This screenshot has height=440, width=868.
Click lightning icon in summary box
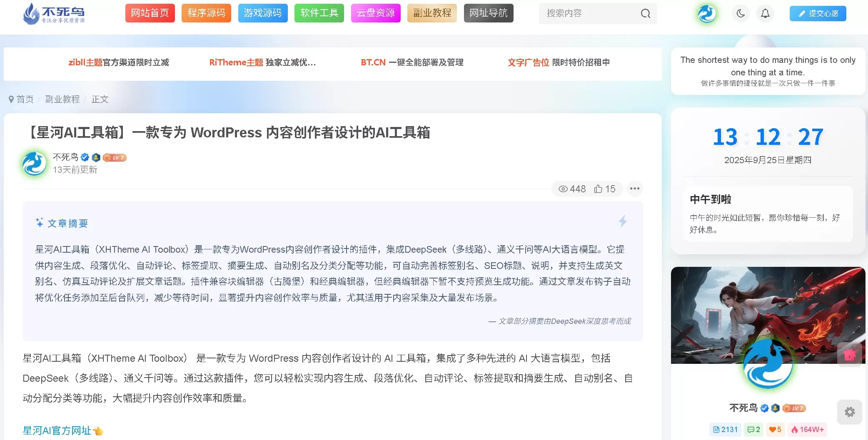pyautogui.click(x=623, y=221)
